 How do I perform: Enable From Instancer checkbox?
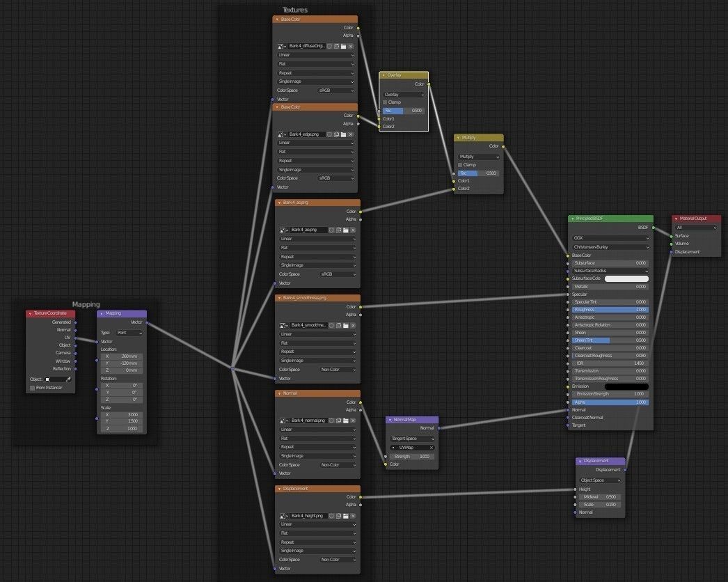tap(33, 388)
